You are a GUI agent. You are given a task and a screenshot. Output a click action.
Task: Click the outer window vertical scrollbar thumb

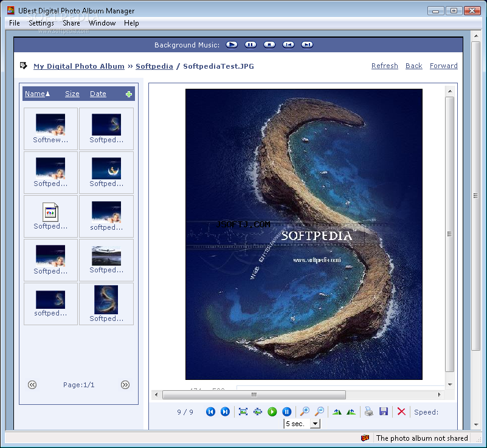point(475,196)
